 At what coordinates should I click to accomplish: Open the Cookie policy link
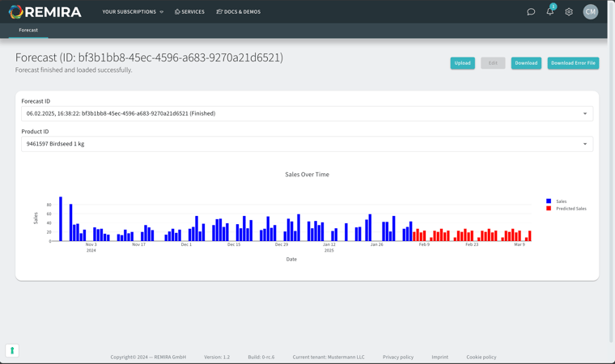481,357
